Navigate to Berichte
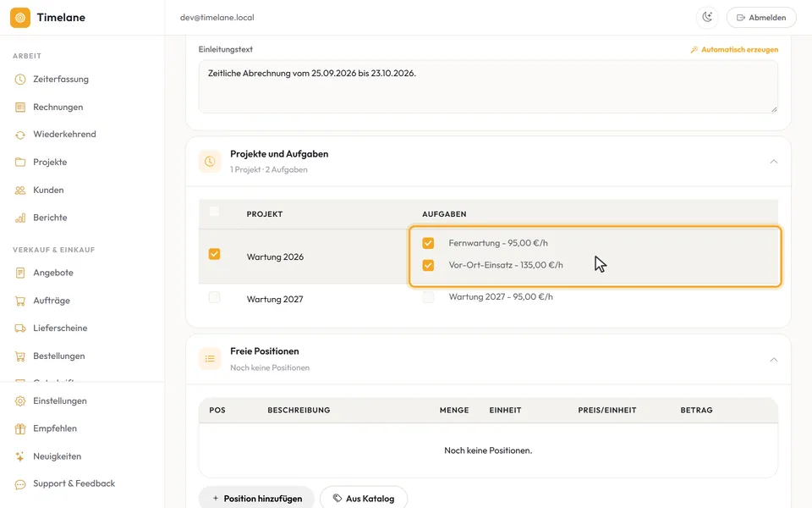 (x=52, y=218)
